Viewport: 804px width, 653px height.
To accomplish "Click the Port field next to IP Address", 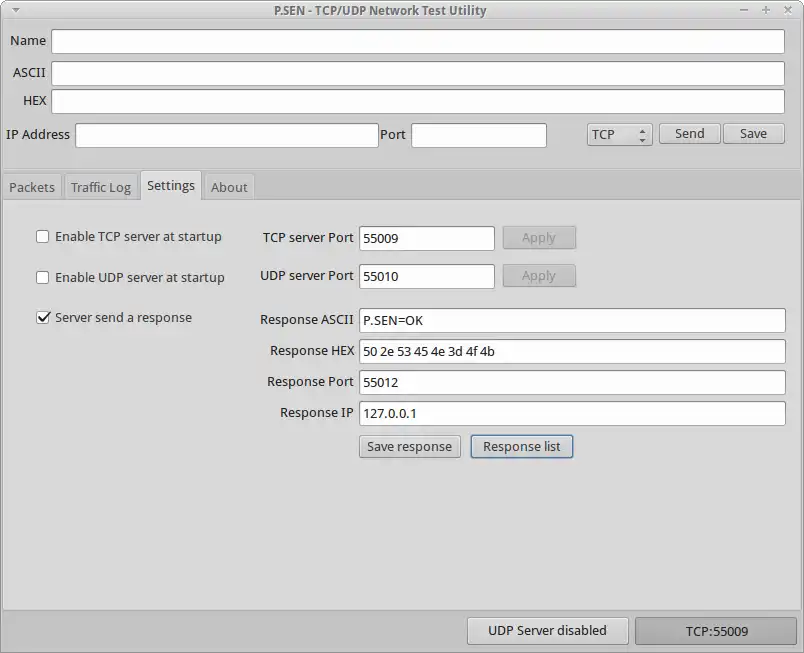I will pyautogui.click(x=479, y=135).
